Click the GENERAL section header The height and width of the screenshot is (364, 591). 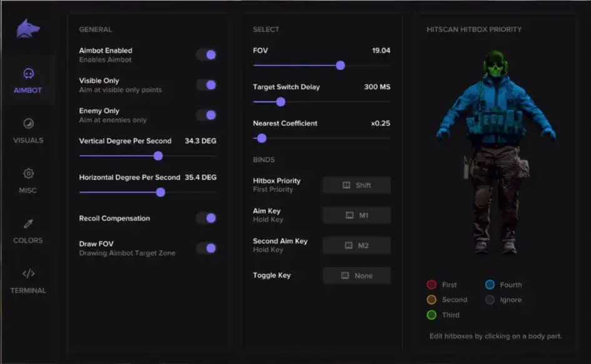point(95,29)
